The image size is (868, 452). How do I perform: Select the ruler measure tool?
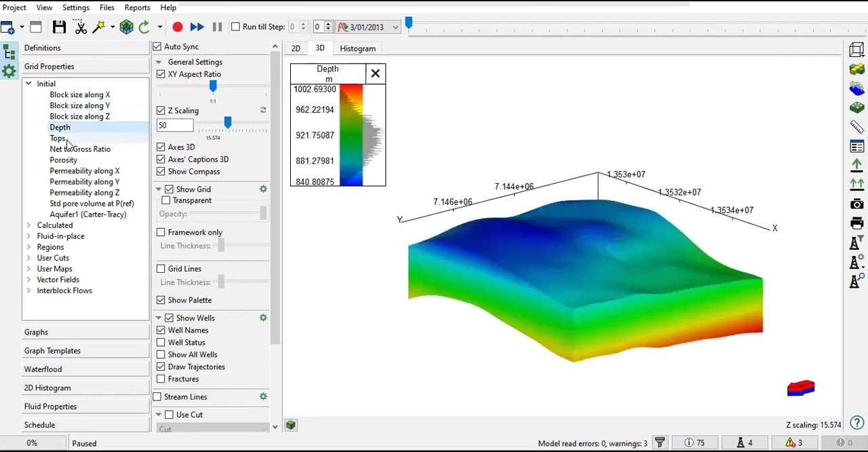(856, 127)
